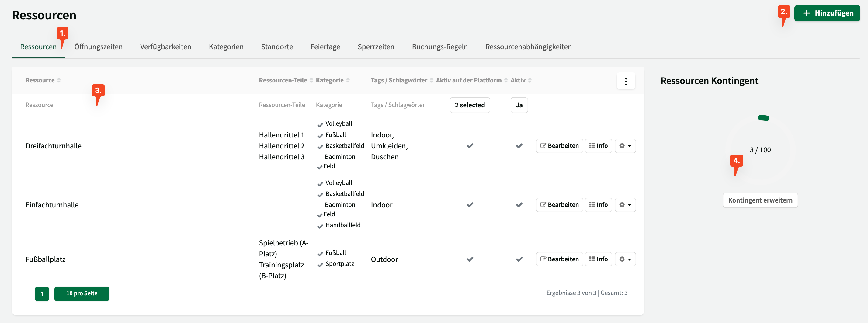Open Info for Fußballplatz
868x323 pixels.
(598, 259)
